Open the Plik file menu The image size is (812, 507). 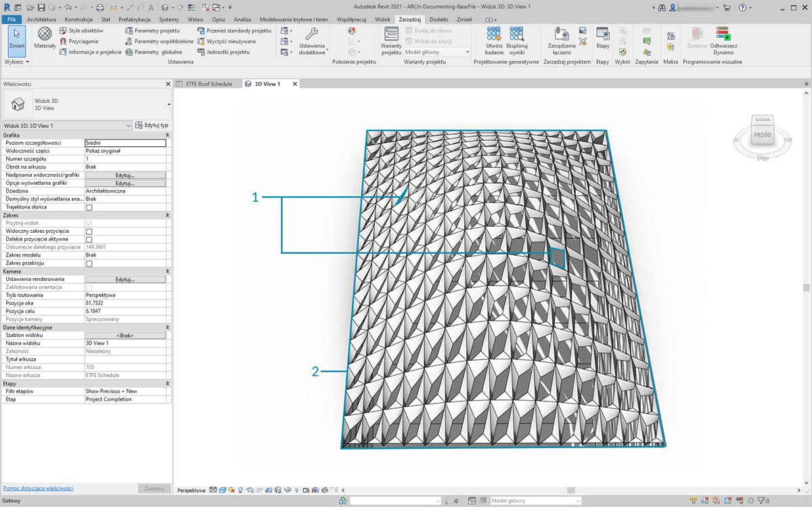point(12,20)
